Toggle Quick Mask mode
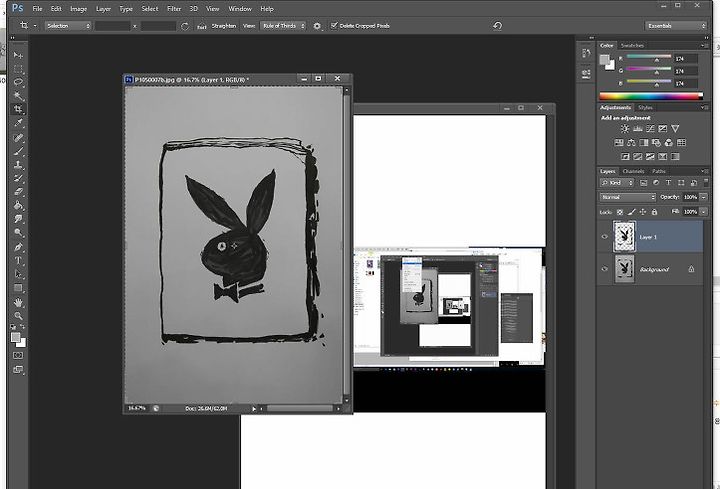The width and height of the screenshot is (720, 489). coord(18,355)
